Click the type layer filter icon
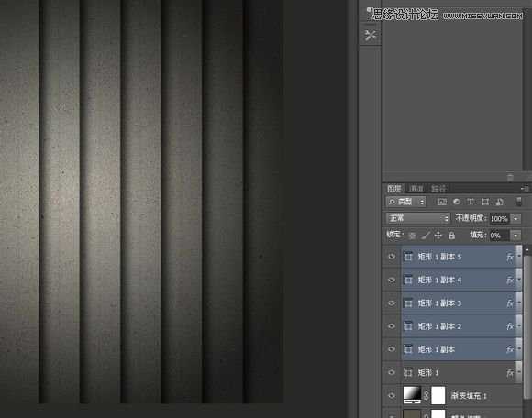Viewport: 532px width, 418px height. click(x=471, y=202)
